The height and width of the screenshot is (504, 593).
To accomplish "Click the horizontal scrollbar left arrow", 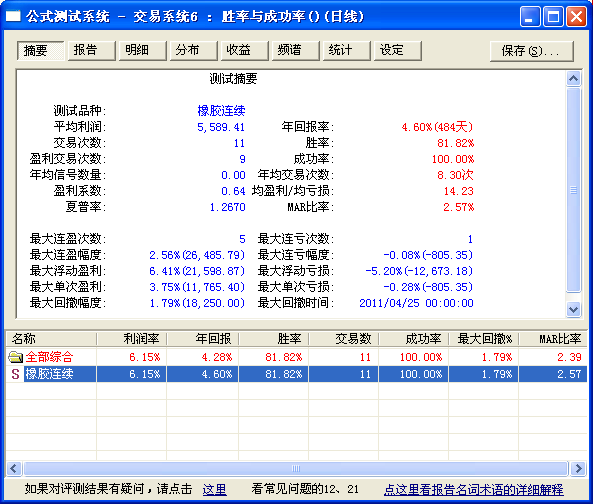I will 14,468.
